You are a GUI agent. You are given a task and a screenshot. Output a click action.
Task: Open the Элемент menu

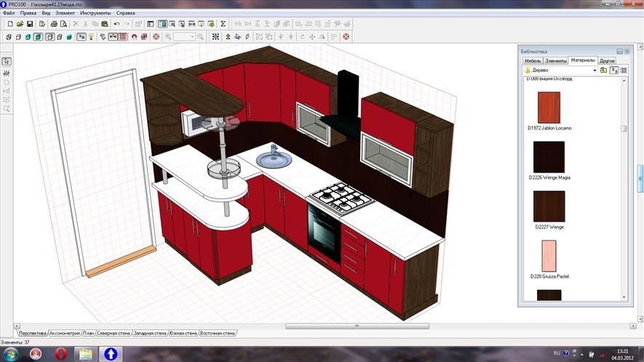click(65, 13)
